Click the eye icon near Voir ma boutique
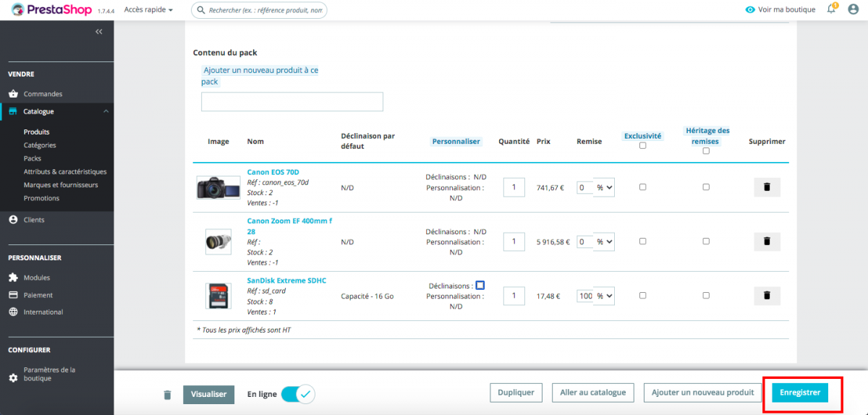 [x=750, y=10]
